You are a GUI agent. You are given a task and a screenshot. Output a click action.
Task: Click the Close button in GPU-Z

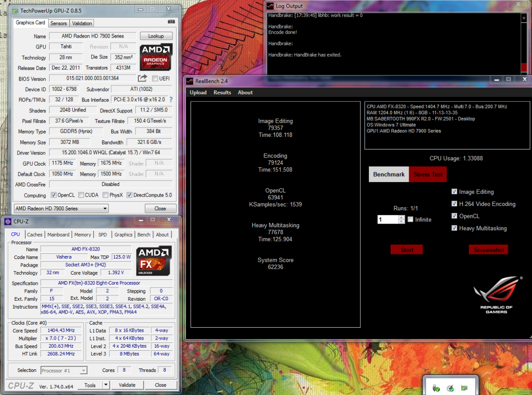(160, 209)
